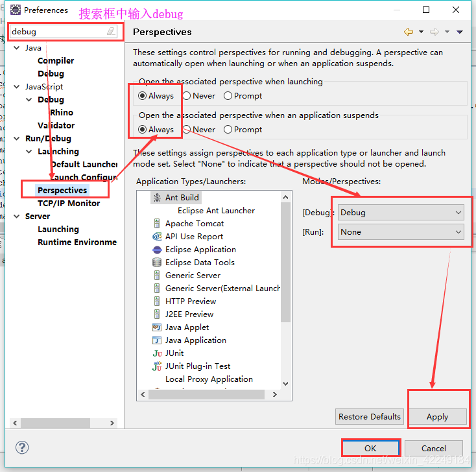This screenshot has width=476, height=472.
Task: Select Debug under Java
Action: tap(51, 74)
